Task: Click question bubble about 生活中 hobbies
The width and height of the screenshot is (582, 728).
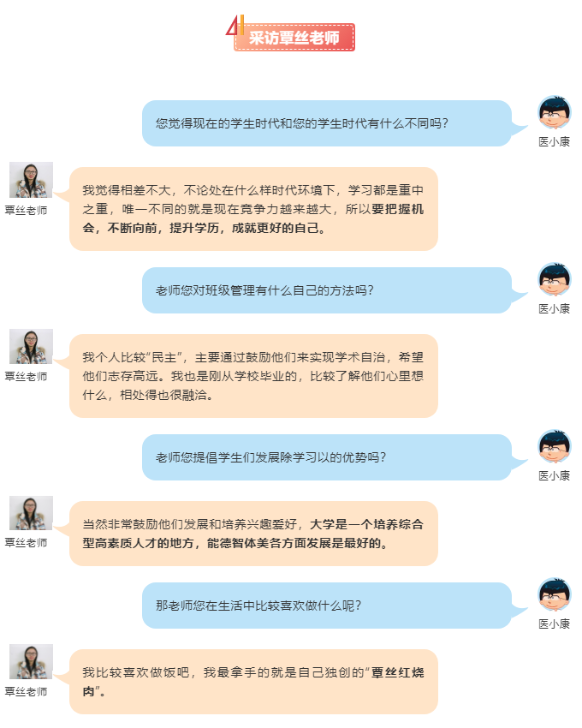Action: (327, 606)
